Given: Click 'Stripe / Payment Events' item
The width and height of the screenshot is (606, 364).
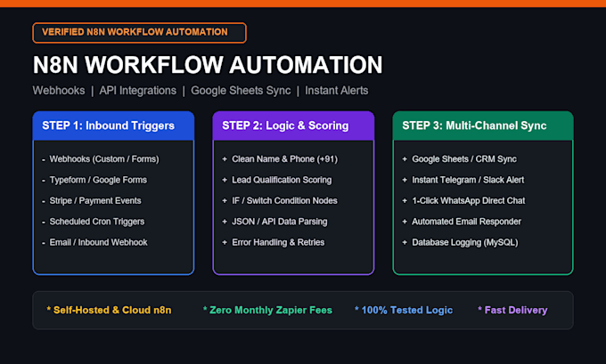Looking at the screenshot, I should coord(95,201).
